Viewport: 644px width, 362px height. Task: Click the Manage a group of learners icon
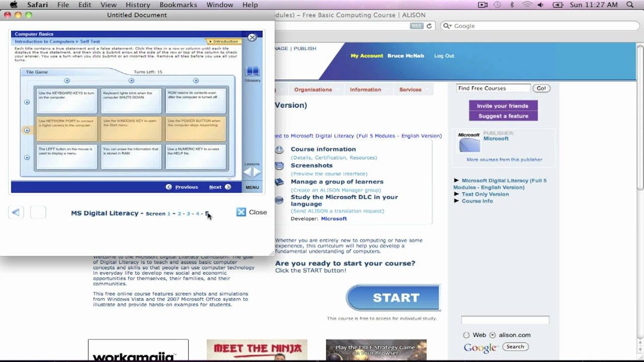280,182
